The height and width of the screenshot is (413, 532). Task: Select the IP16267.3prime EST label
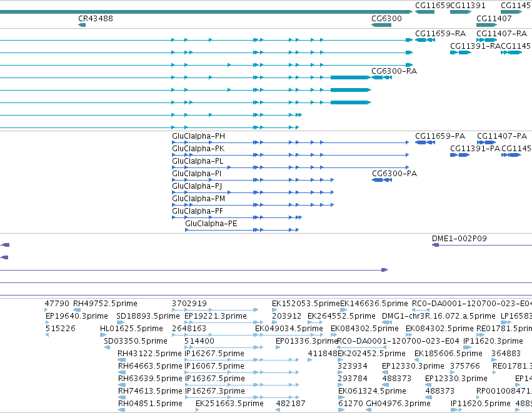click(215, 391)
